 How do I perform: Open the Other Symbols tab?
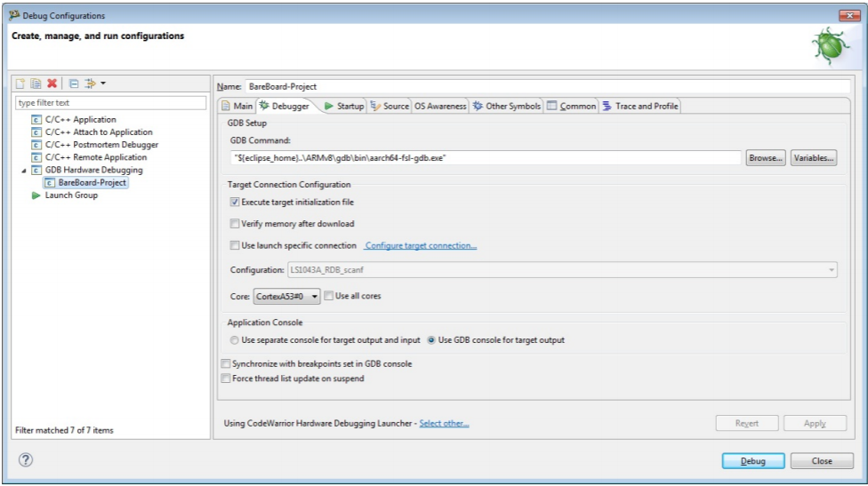click(507, 106)
